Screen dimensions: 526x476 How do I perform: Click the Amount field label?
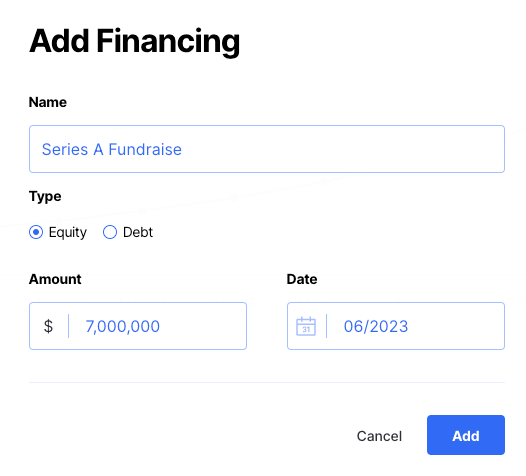click(55, 279)
